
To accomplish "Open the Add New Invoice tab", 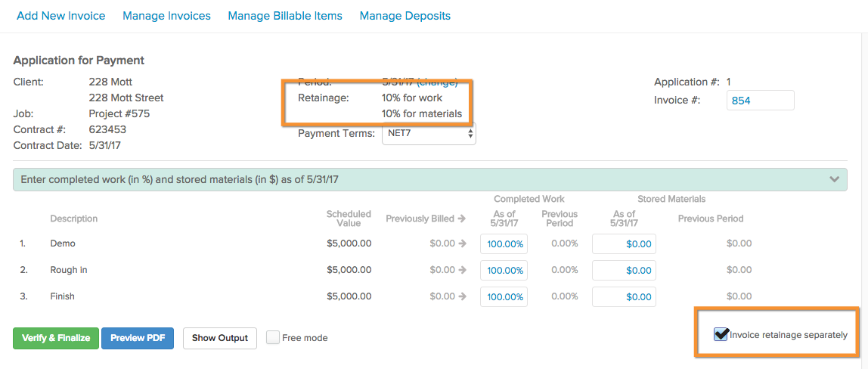I will (x=61, y=16).
